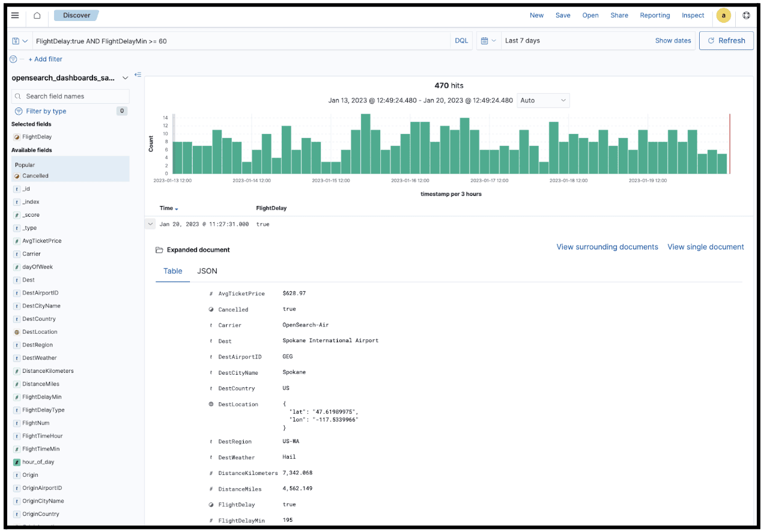Viewport: 764px width, 532px height.
Task: Open the help icon at top right
Action: pyautogui.click(x=746, y=16)
